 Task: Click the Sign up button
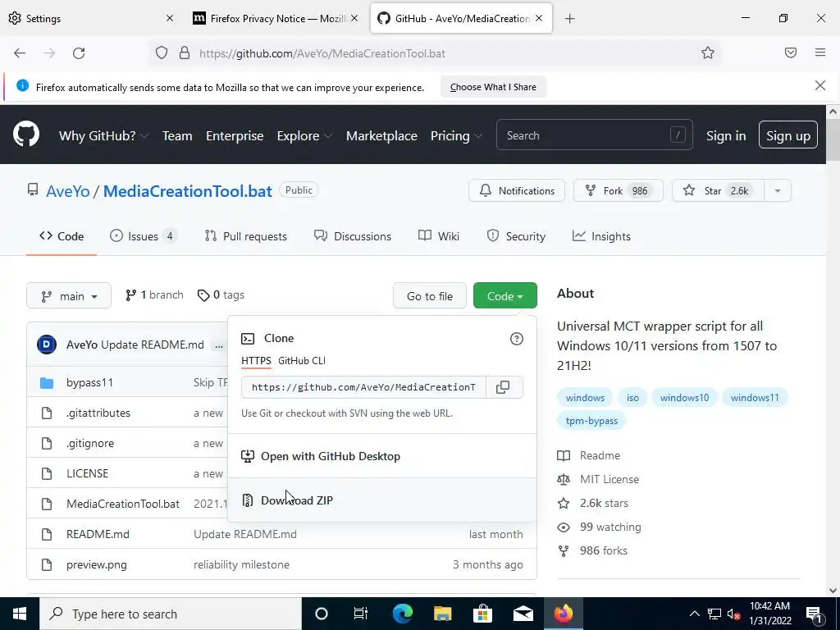[788, 135]
